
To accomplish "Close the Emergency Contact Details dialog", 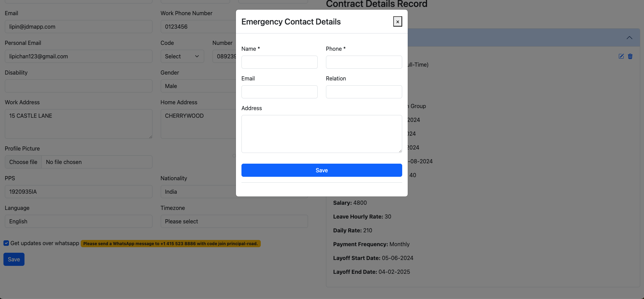I will (x=397, y=21).
